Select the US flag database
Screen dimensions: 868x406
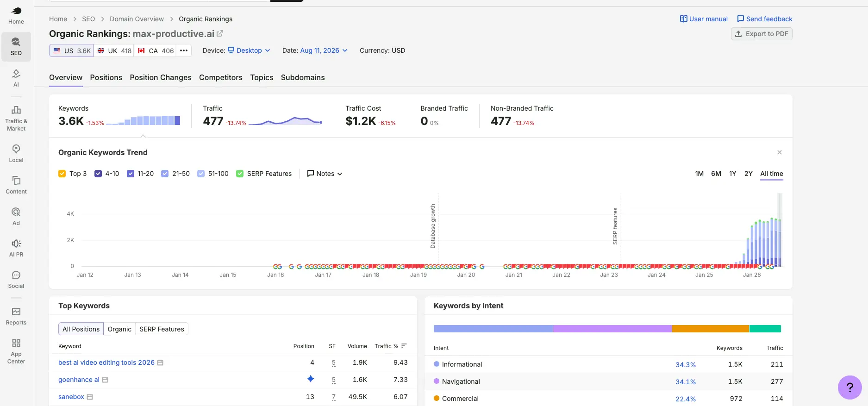[72, 50]
